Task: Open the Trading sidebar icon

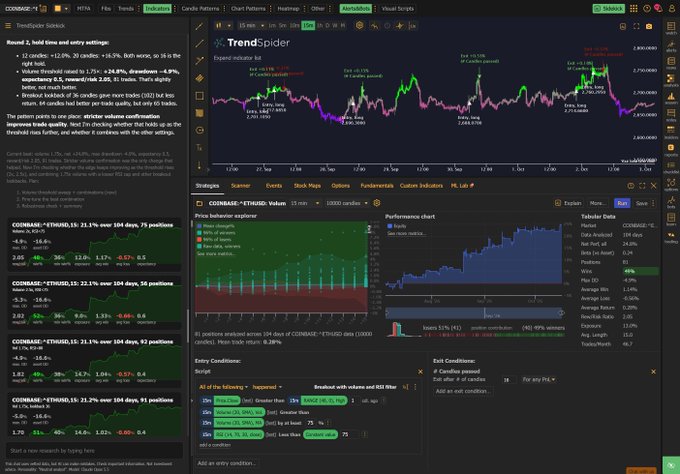Action: (x=671, y=237)
